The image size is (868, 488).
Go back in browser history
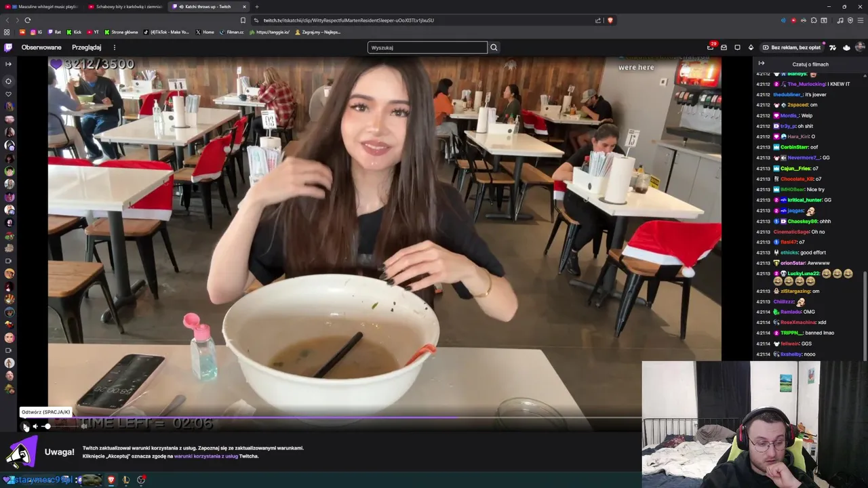coord(7,20)
